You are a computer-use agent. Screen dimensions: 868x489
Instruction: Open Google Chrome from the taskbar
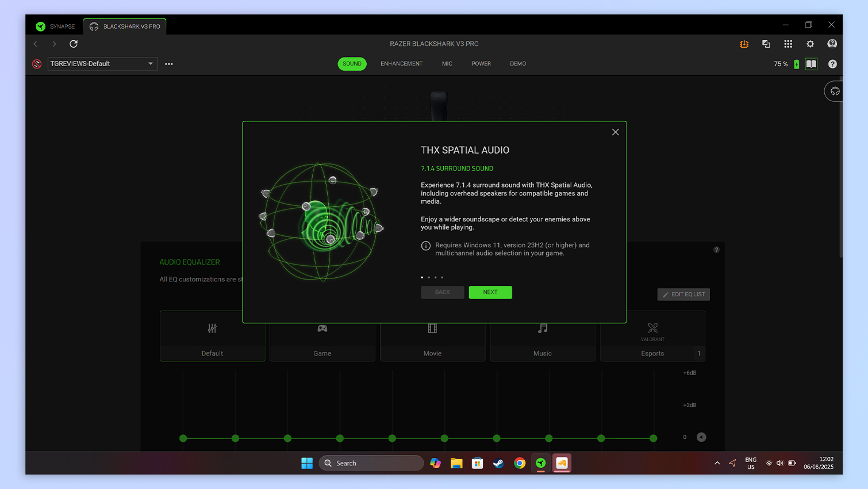[520, 463]
